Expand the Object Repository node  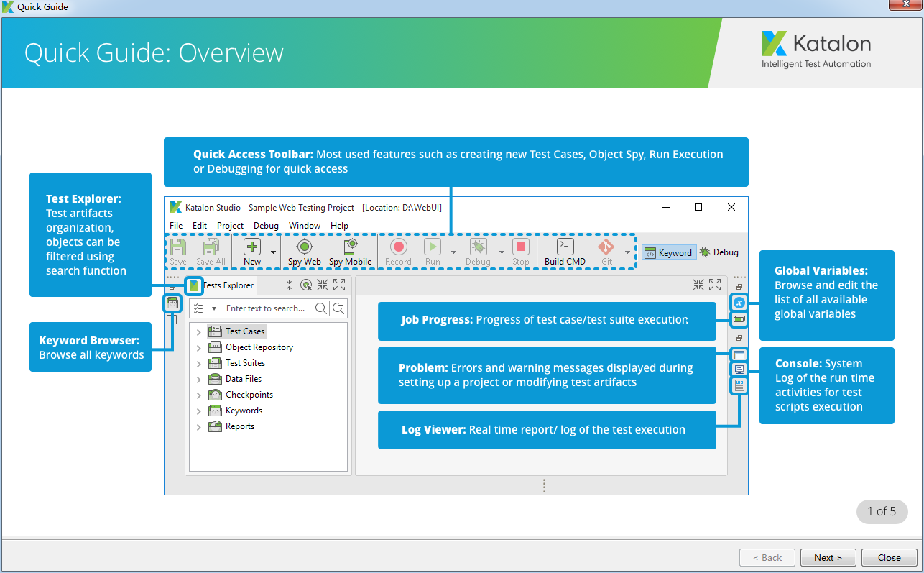(199, 347)
